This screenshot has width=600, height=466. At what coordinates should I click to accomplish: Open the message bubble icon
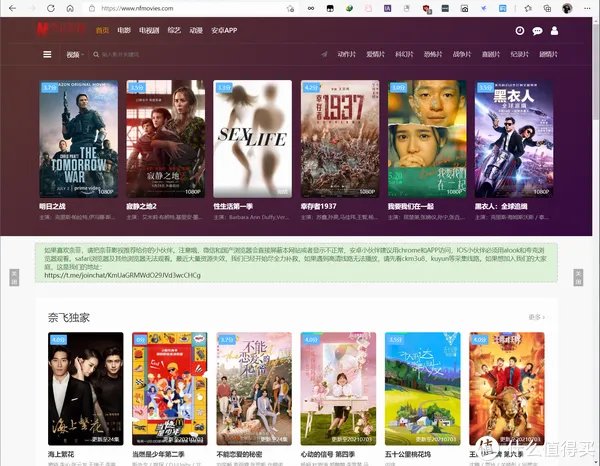(537, 31)
